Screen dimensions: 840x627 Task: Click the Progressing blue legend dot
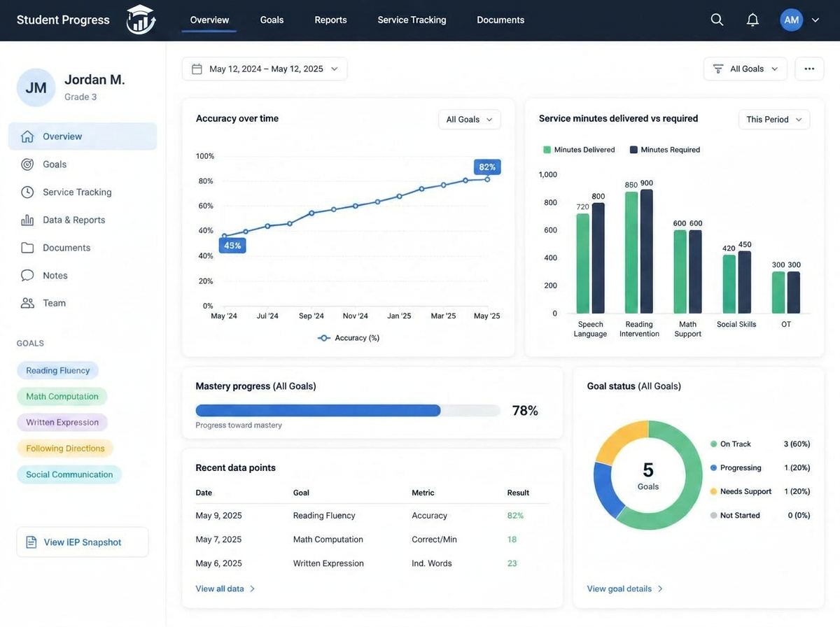(713, 468)
